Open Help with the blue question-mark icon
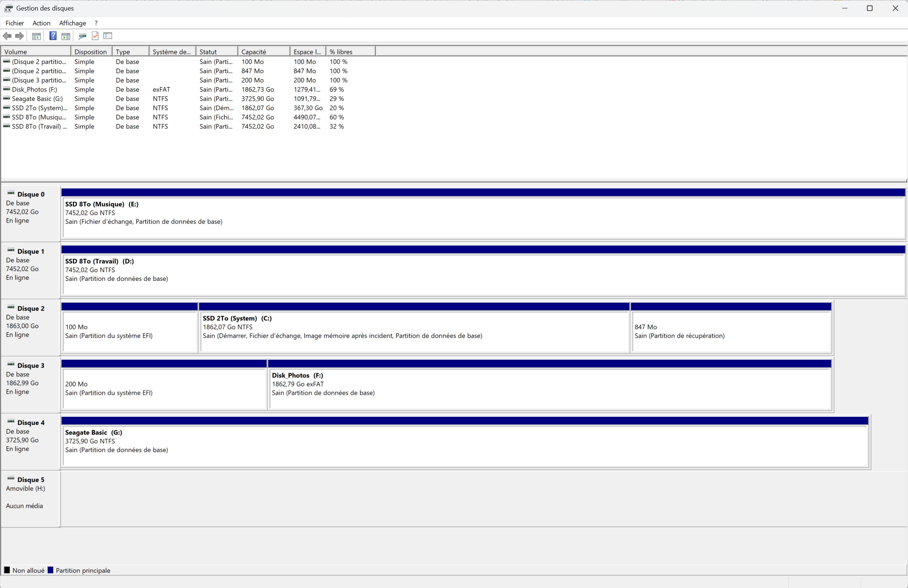The image size is (908, 588). point(53,36)
